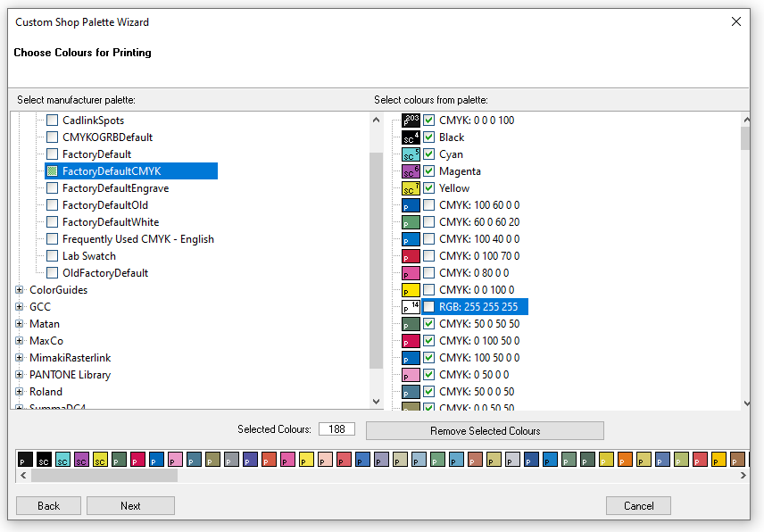Click the blue swatch icon beside CMYK: 100 60 0 0

[411, 205]
